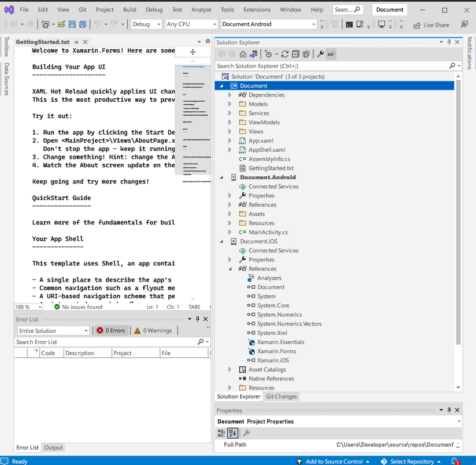The image size is (476, 465).
Task: Select MainActivity.cs in Solution Explorer
Action: (x=268, y=232)
